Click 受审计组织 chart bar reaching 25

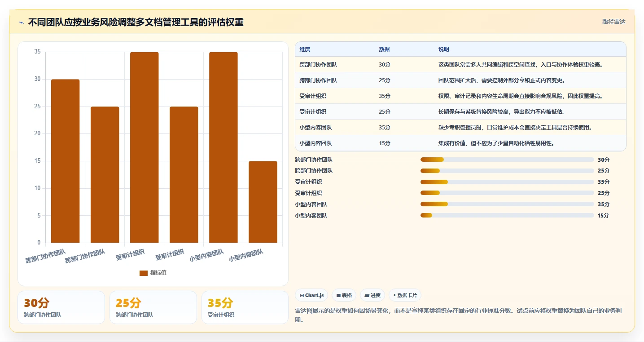pyautogui.click(x=184, y=175)
